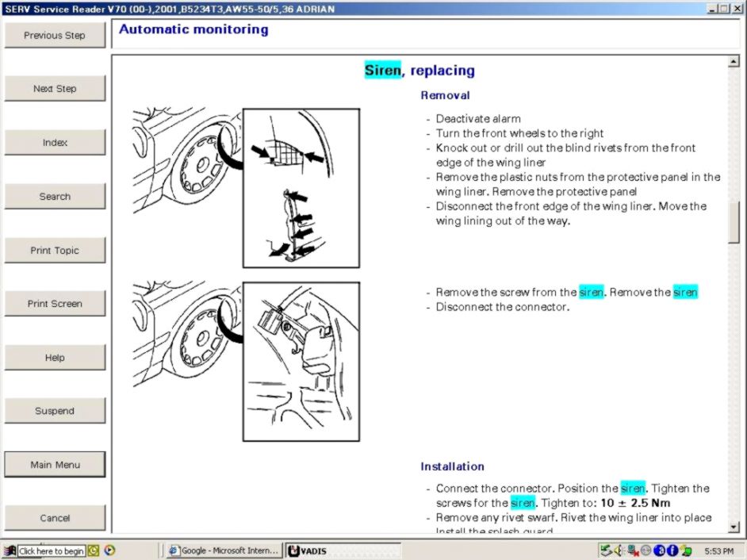
Task: Click scroll down arrow in document pane
Action: [734, 527]
